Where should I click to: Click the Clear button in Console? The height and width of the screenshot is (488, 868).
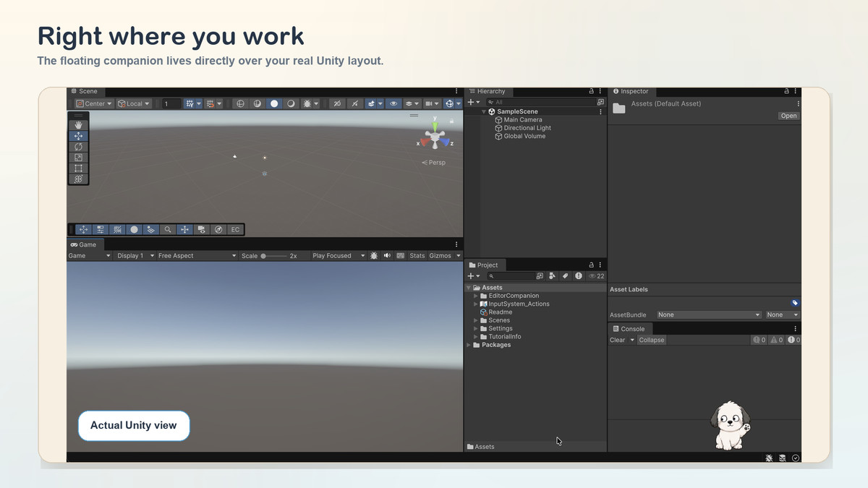tap(617, 340)
